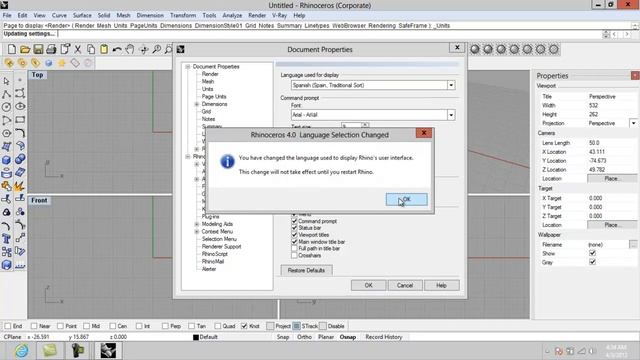The width and height of the screenshot is (640, 360).
Task: Click Cancel in Document Properties
Action: pos(405,285)
